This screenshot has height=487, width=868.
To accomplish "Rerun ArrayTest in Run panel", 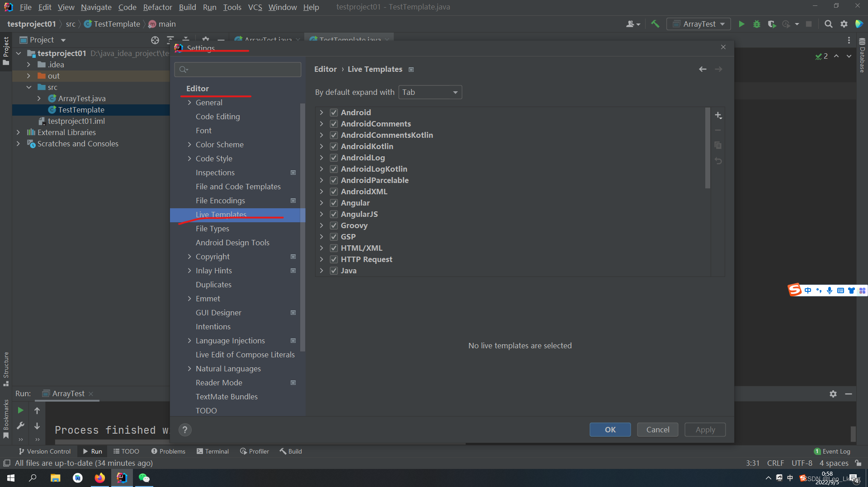I will 20,410.
